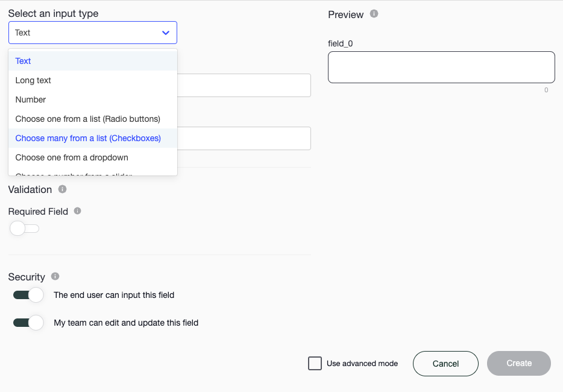Toggle the Required Field switch
Viewport: 563px width, 392px height.
(25, 229)
